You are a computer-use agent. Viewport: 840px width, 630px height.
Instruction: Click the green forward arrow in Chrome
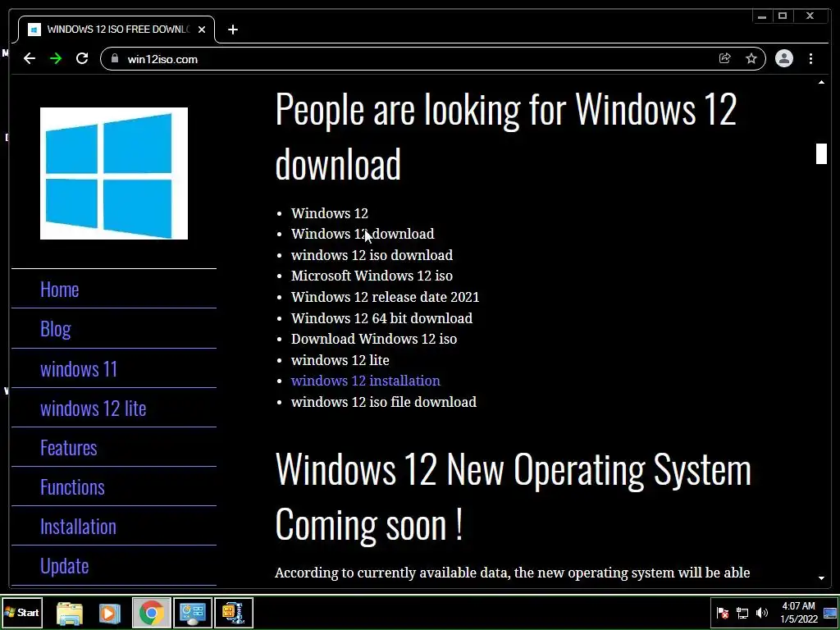[56, 58]
